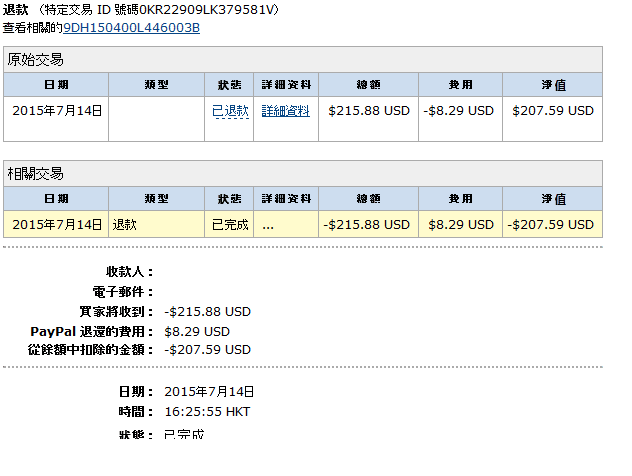This screenshot has width=632, height=476.
Task: Click the 已退款 status link
Action: coord(230,111)
